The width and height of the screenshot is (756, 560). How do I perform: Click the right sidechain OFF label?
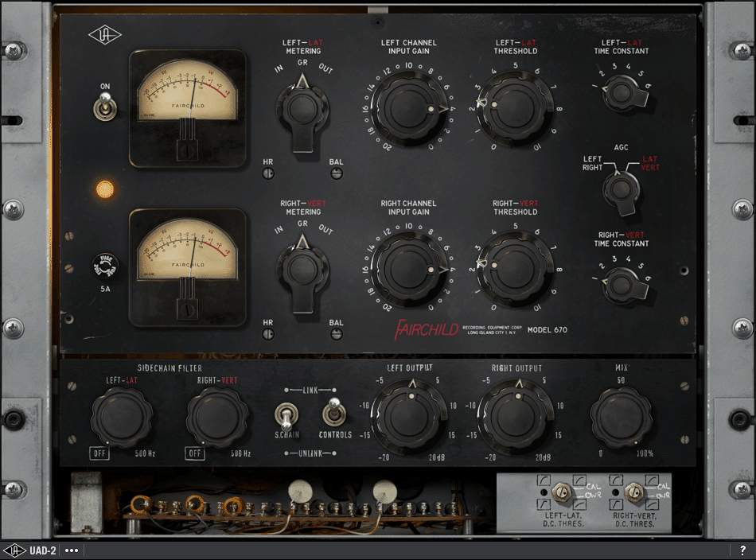pyautogui.click(x=195, y=453)
